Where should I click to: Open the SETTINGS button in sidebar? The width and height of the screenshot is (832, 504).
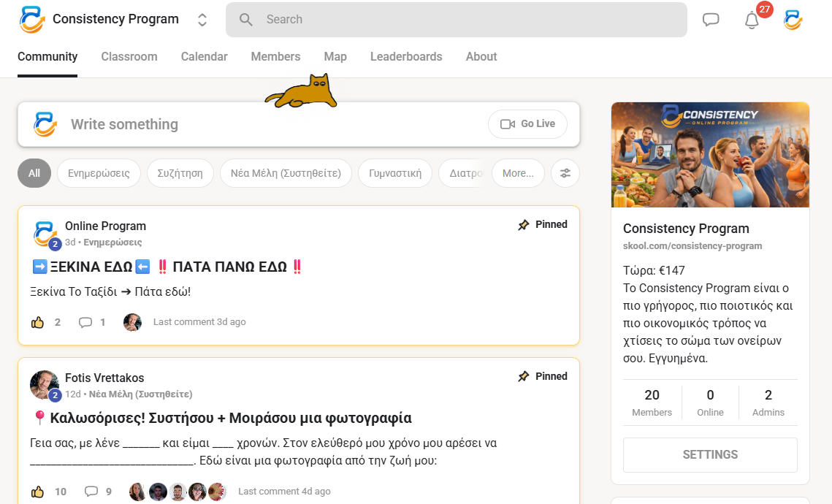(x=710, y=454)
